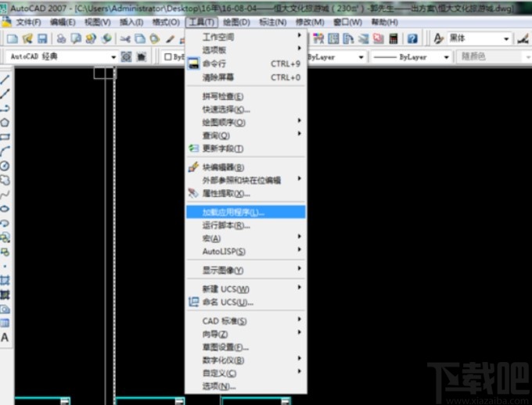Click the 3D DWF globe icon
Viewport: 532px width, 405px height.
[x=106, y=38]
